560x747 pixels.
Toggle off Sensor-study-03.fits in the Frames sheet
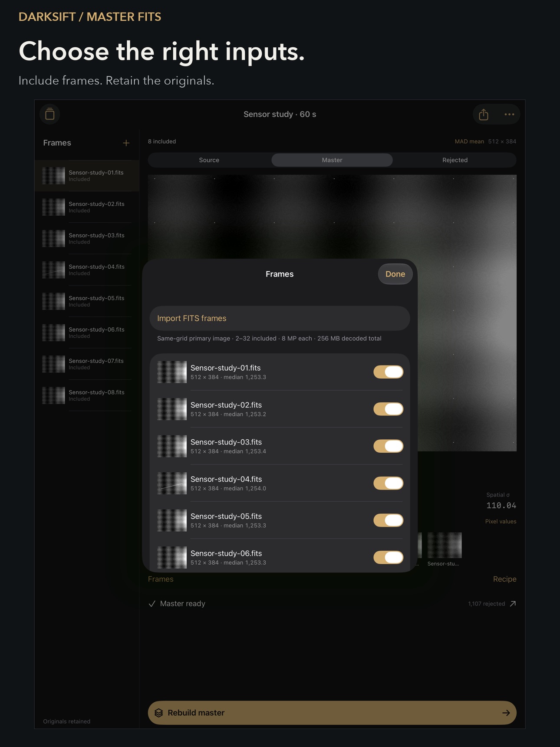(388, 446)
